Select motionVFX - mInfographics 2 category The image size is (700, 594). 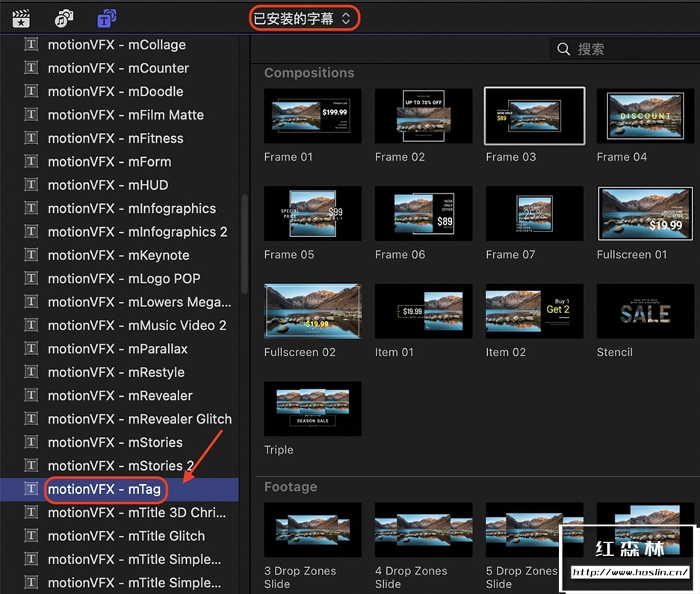click(120, 232)
